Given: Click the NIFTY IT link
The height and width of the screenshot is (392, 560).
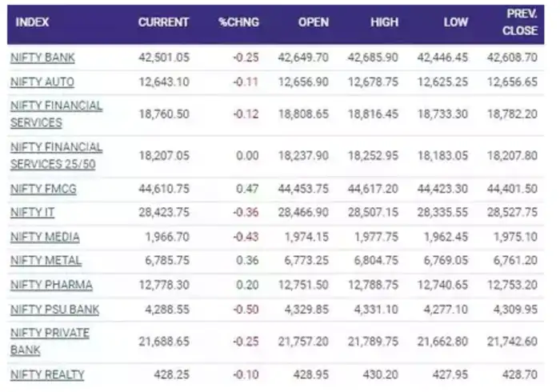Looking at the screenshot, I should [32, 212].
